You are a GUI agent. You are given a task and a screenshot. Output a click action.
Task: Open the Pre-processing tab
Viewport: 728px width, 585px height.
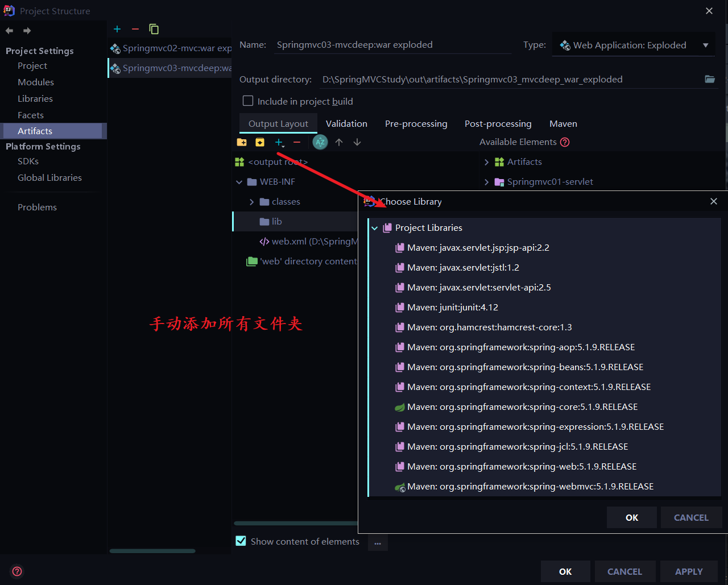click(416, 123)
